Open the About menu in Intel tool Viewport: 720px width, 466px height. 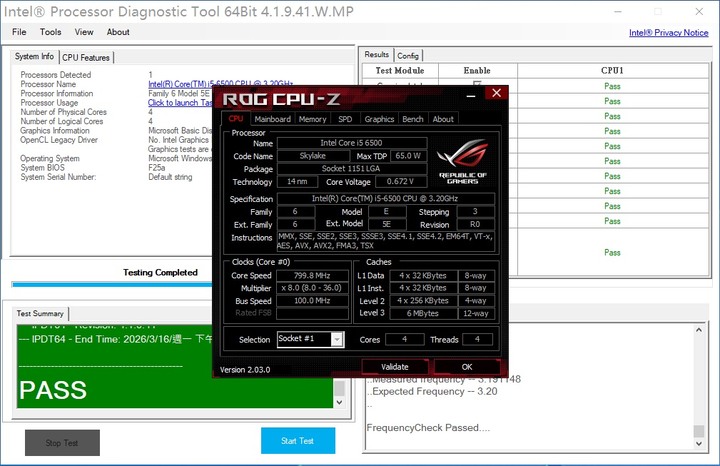(x=118, y=32)
